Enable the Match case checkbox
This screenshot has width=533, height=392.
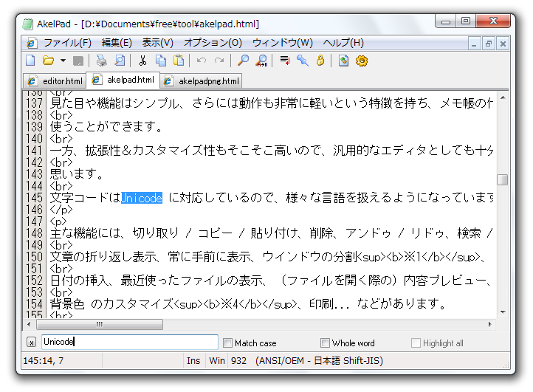pos(227,343)
